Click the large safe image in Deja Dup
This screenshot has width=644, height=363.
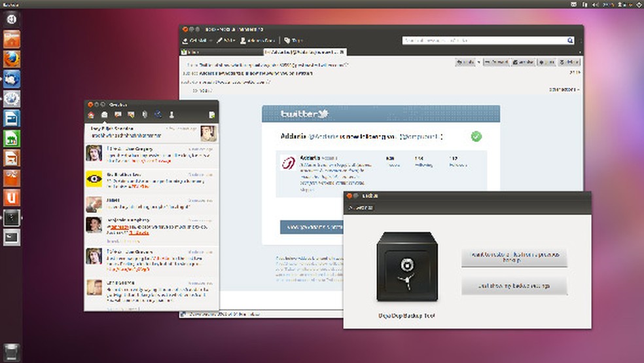pyautogui.click(x=407, y=267)
